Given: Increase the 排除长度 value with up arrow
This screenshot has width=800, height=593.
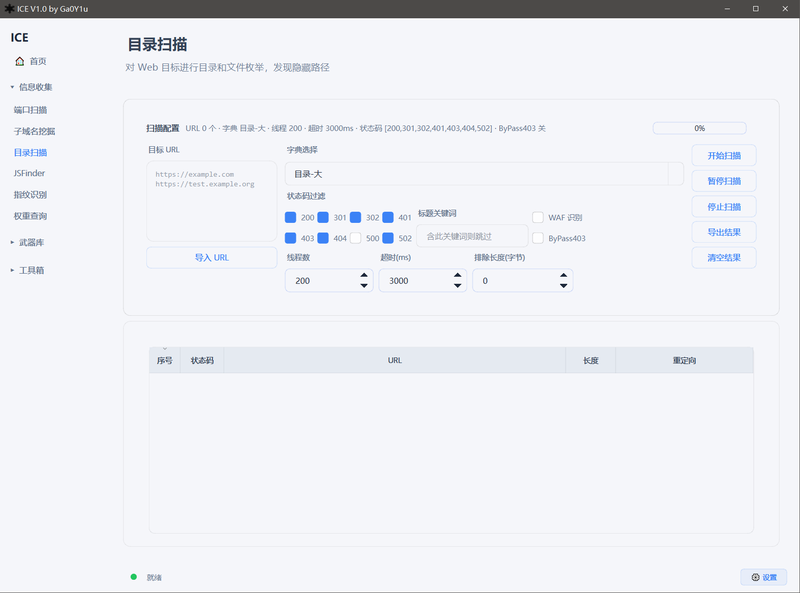Looking at the screenshot, I should pos(563,275).
